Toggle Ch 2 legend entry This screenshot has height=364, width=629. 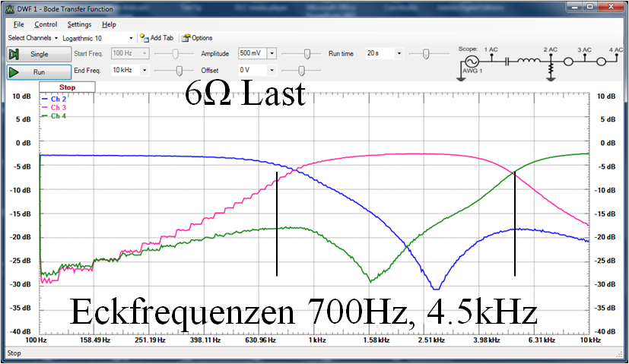point(58,100)
